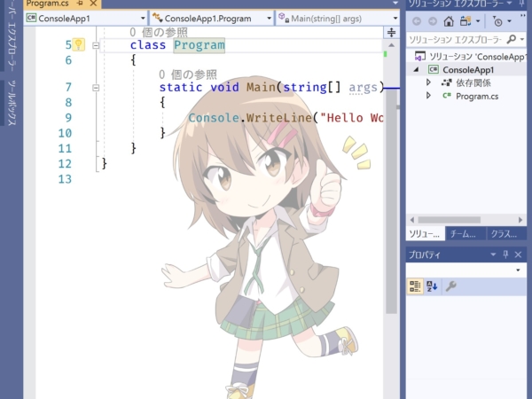Click the editor vertical scrollbar up arrow
Screen dimensions: 532x399
(x=391, y=45)
